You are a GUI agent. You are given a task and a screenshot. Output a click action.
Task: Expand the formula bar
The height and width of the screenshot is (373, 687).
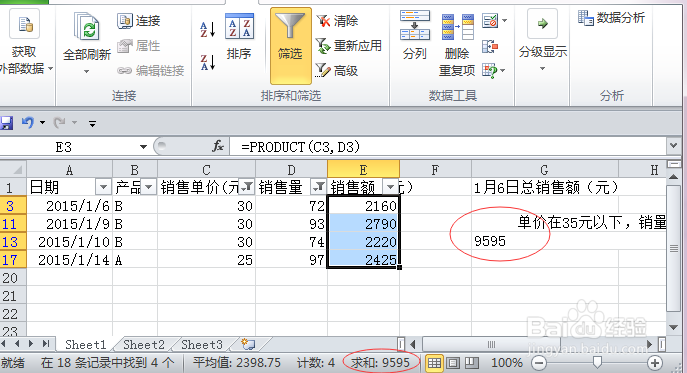(x=673, y=146)
